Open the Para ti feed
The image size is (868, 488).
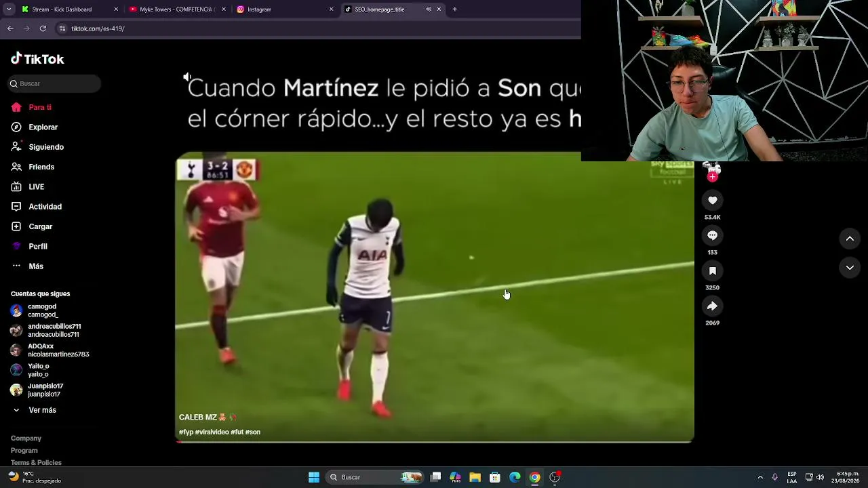[x=31, y=107]
